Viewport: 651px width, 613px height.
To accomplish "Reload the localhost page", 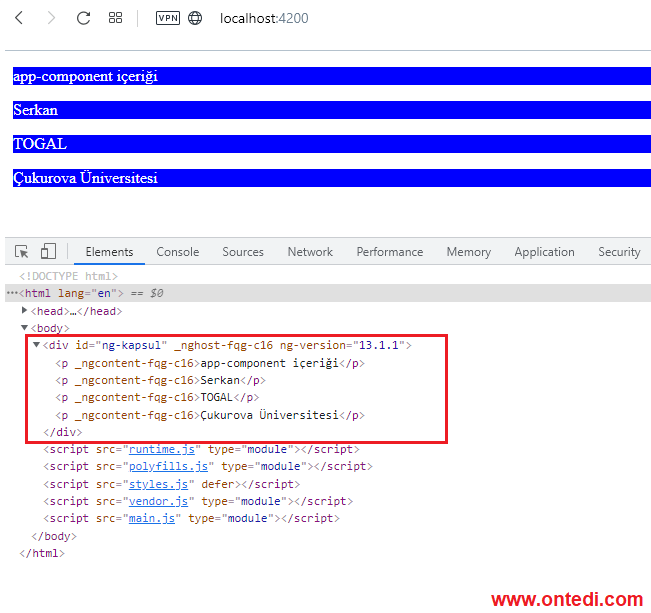I will click(83, 18).
